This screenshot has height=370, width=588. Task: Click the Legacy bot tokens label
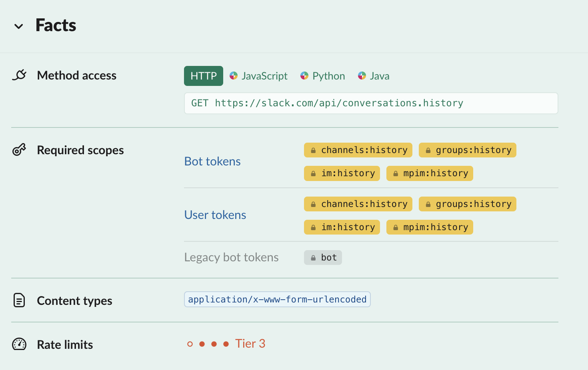[x=231, y=257]
